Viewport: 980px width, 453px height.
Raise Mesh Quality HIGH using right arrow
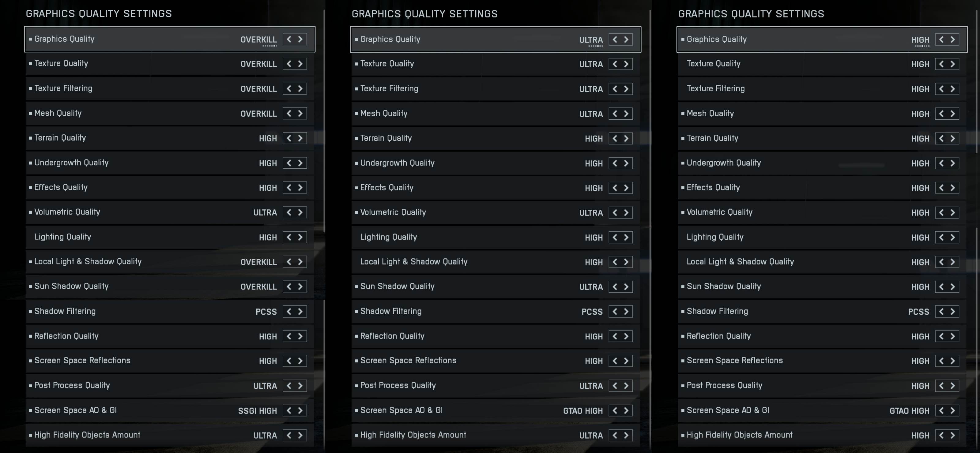(953, 114)
